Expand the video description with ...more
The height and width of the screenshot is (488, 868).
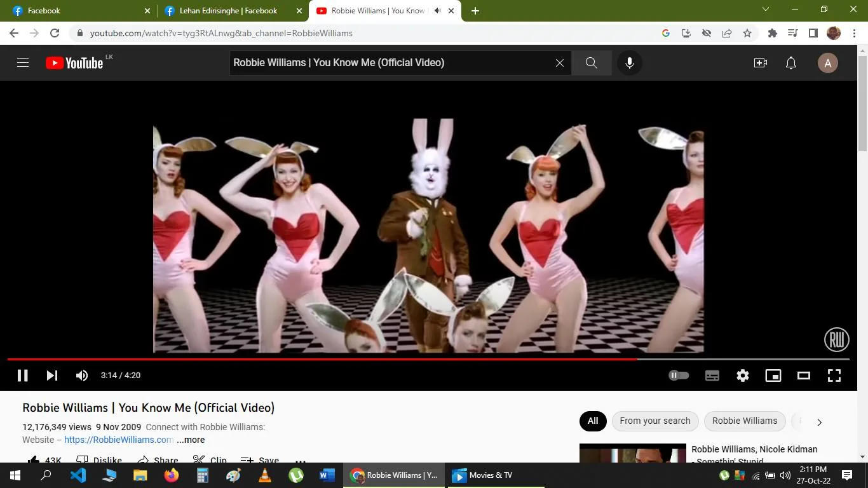pos(190,440)
